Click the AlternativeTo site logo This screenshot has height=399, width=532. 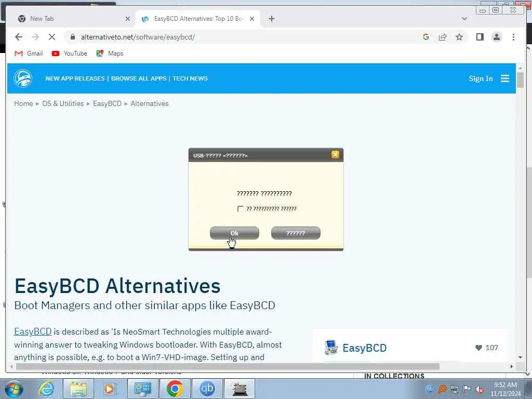(23, 78)
